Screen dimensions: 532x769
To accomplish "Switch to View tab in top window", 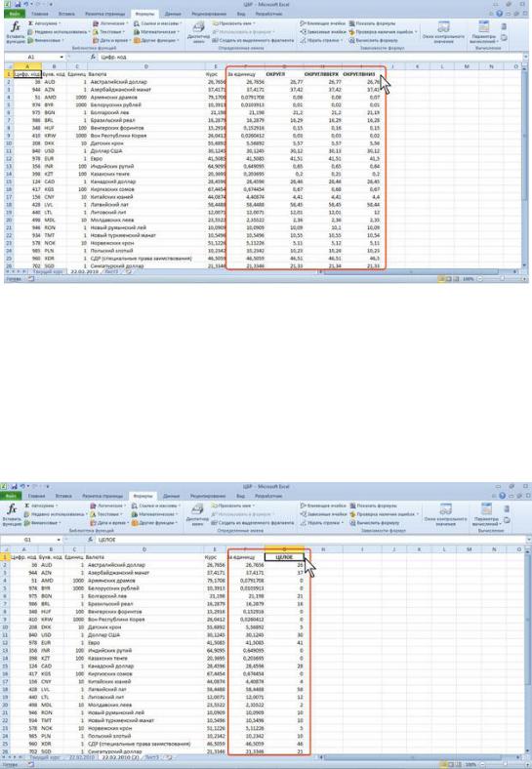I will (x=241, y=14).
